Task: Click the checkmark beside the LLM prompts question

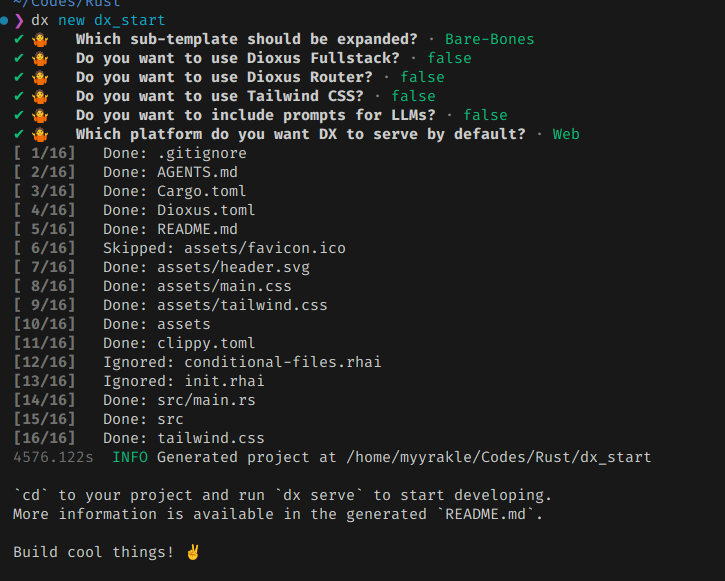Action: (x=19, y=115)
